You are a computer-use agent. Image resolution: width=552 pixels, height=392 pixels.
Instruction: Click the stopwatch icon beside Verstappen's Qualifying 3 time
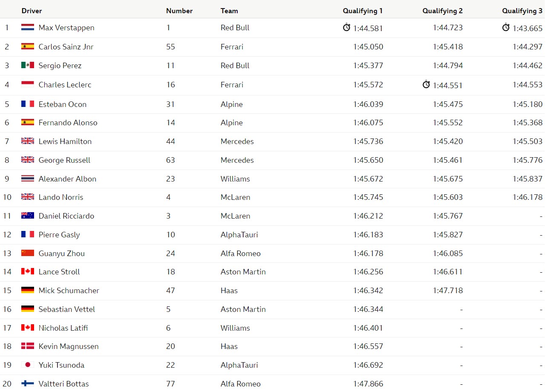506,28
